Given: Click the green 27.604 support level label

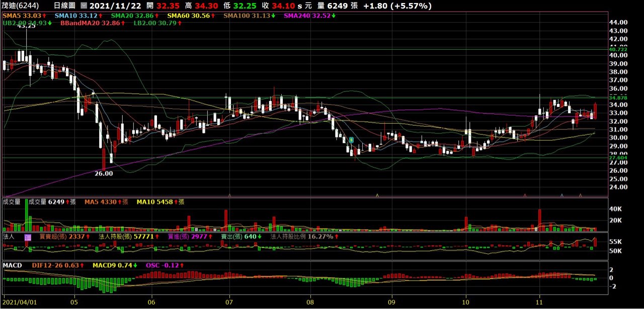Looking at the screenshot, I should point(618,157).
